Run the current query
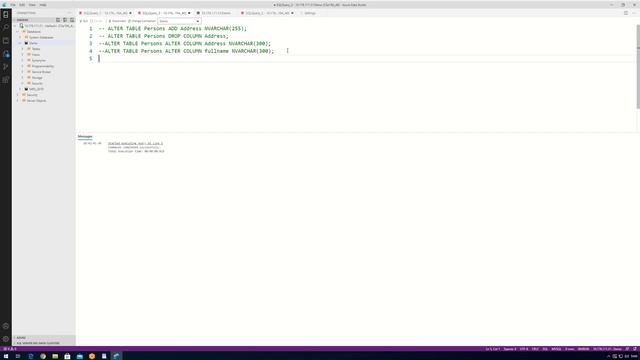Screen dimensions: 640x360 pyautogui.click(x=84, y=21)
